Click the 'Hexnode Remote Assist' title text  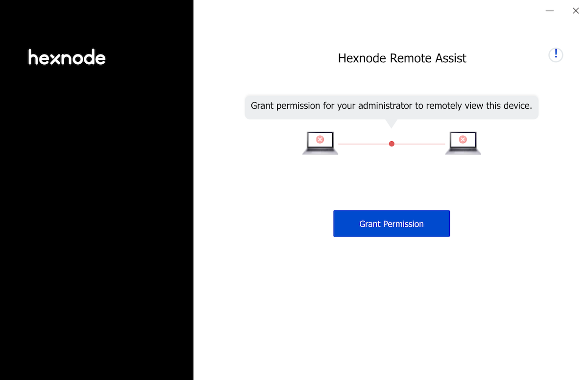click(x=402, y=58)
